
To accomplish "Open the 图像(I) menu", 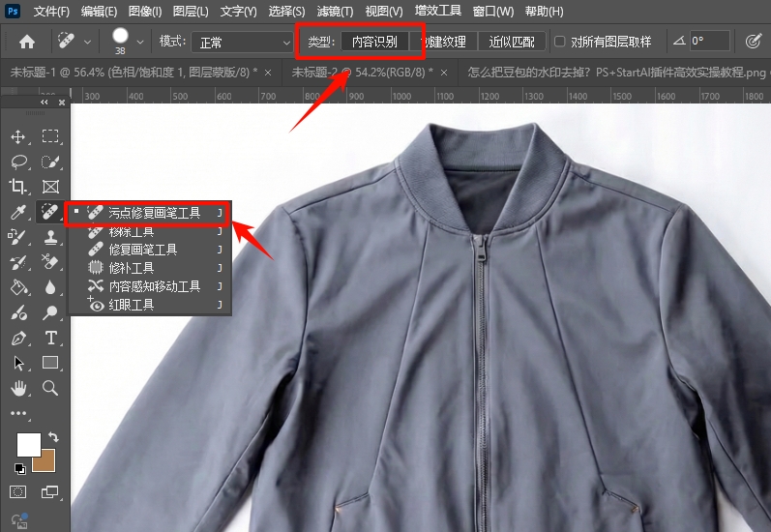I will [x=145, y=11].
